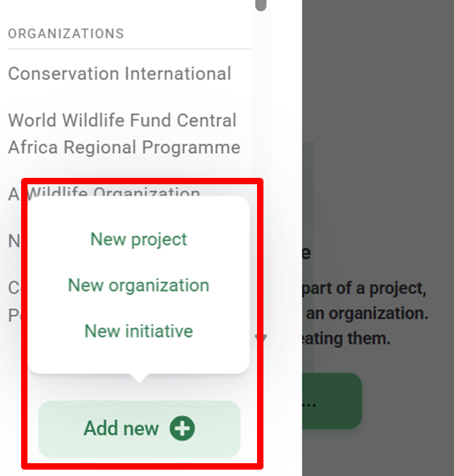Grab the sidebar scrollbar thumb at top

click(260, 5)
